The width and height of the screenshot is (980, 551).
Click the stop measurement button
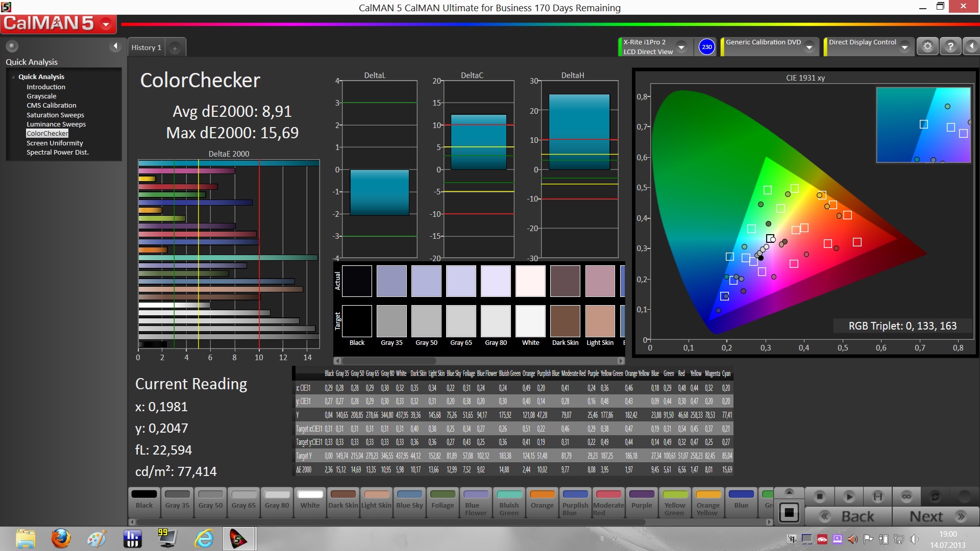point(820,496)
